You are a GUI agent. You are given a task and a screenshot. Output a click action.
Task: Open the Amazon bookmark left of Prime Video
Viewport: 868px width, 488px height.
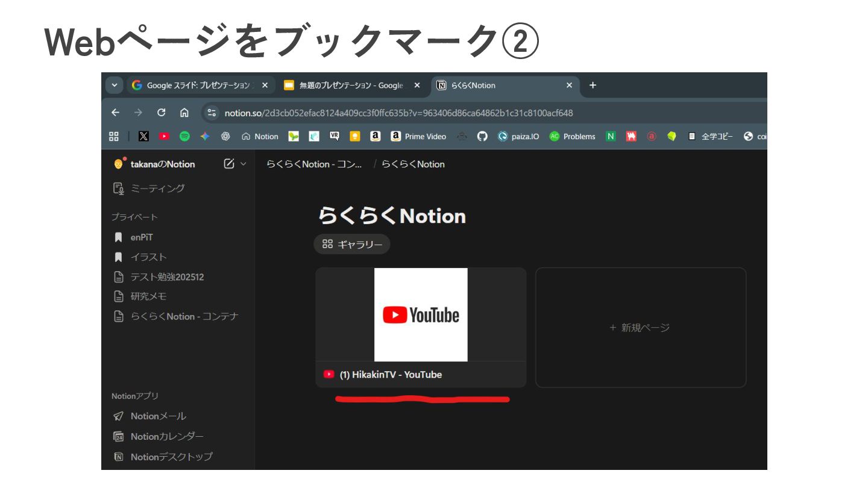[376, 137]
